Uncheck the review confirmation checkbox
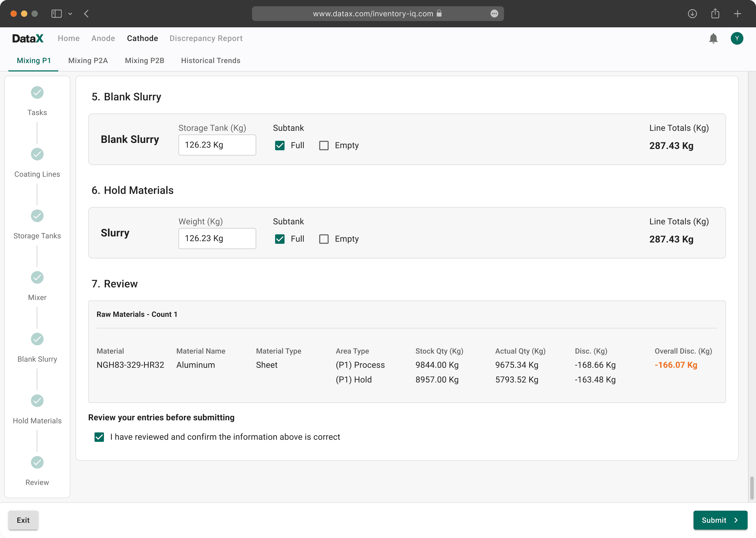This screenshot has height=538, width=756. [x=99, y=437]
